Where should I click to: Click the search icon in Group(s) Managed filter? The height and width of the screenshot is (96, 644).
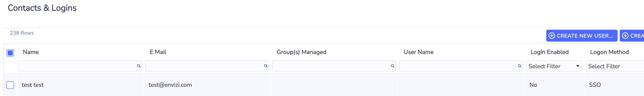(x=393, y=66)
